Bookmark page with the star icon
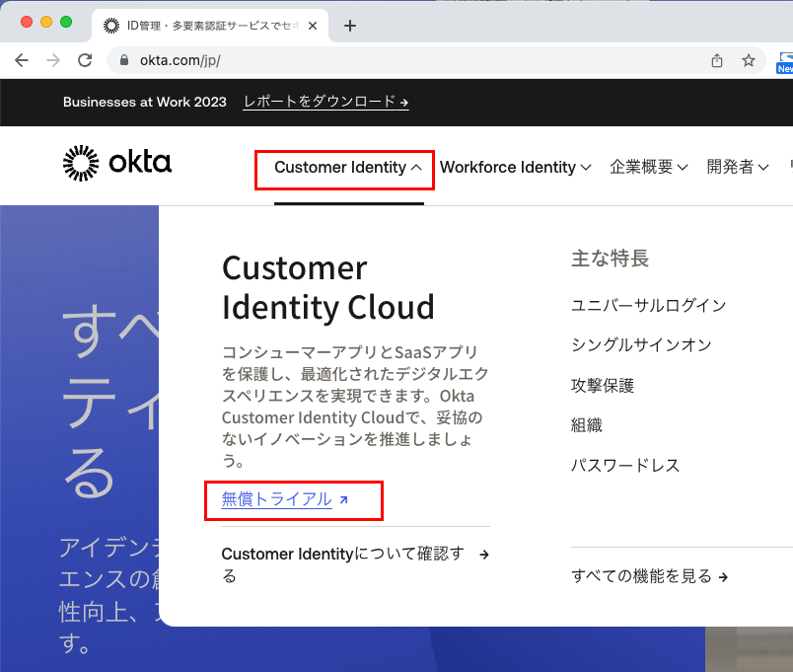793x672 pixels. click(749, 60)
